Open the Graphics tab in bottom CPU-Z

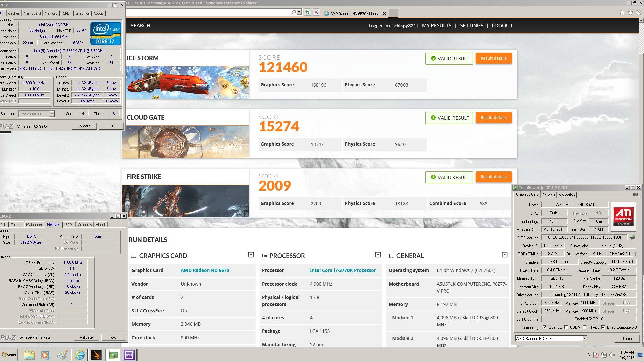(x=85, y=225)
